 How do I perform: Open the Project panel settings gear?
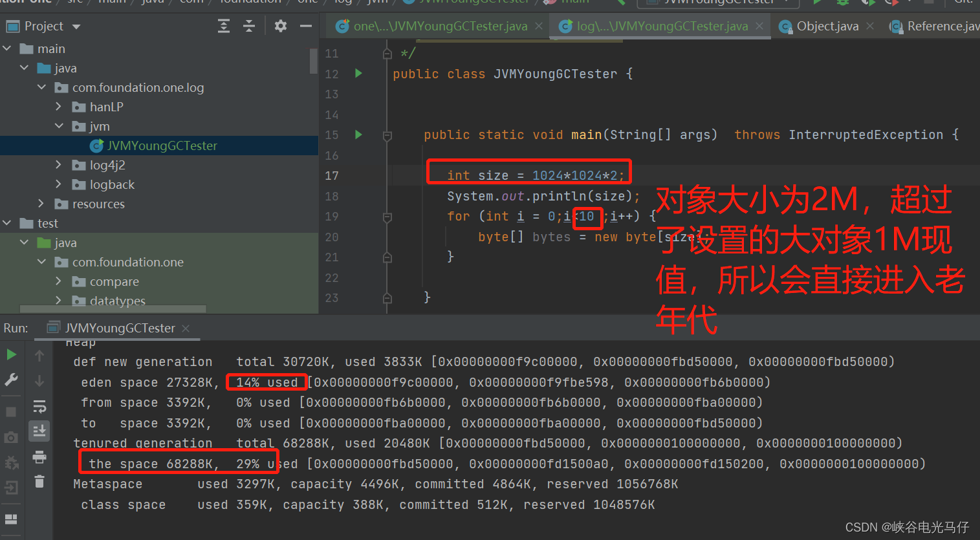coord(279,25)
